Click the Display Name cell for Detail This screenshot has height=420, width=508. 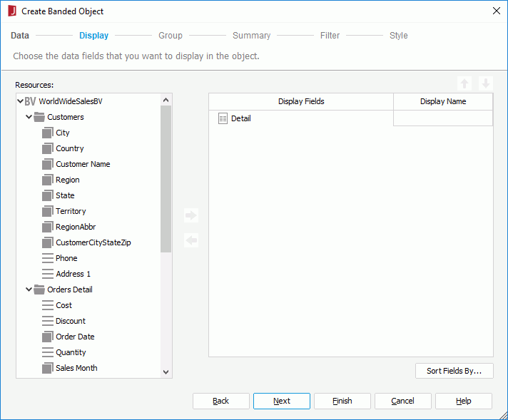(443, 118)
